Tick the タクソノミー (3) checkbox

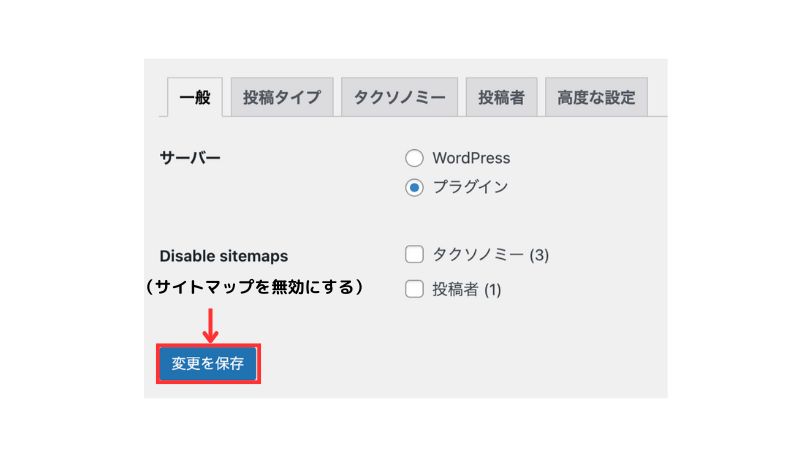(x=414, y=255)
